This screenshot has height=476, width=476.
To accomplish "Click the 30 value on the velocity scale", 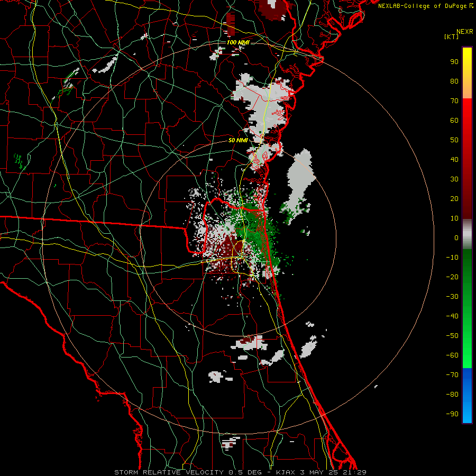I will pyautogui.click(x=454, y=179).
